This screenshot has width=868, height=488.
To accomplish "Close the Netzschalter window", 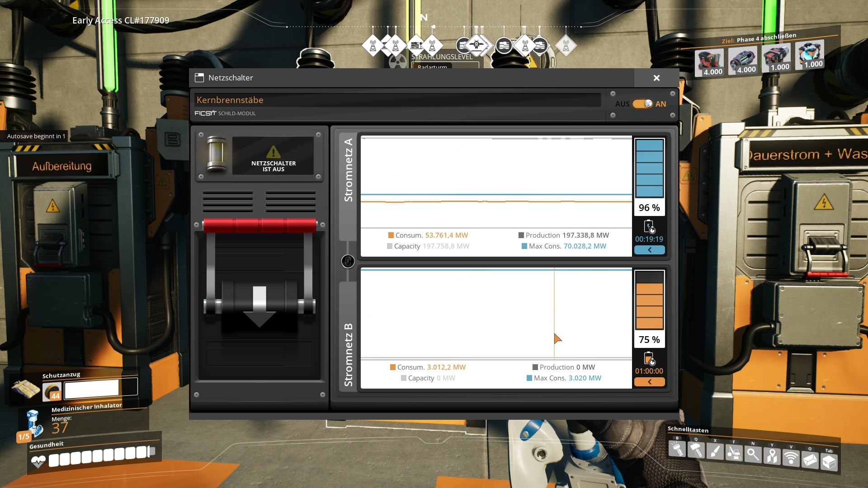I will click(656, 78).
